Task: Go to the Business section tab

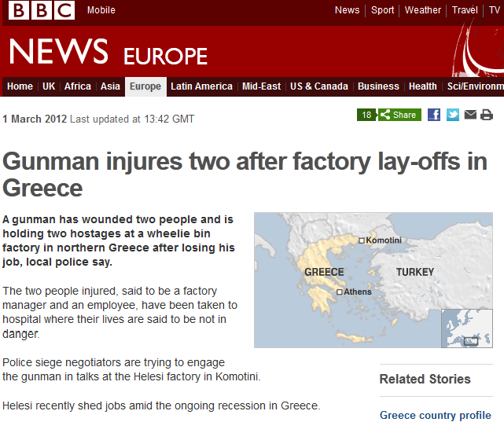Action: [378, 86]
